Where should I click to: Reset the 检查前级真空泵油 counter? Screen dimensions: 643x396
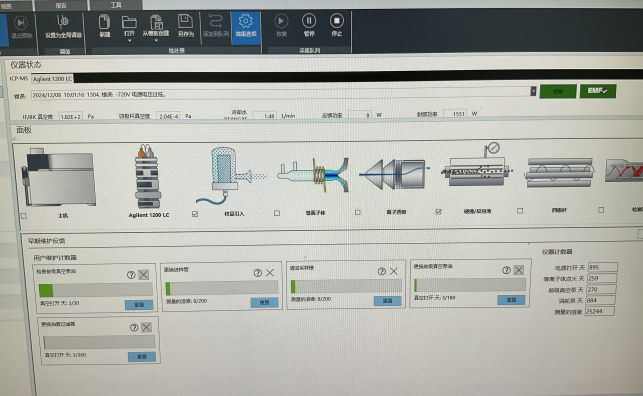click(x=139, y=305)
